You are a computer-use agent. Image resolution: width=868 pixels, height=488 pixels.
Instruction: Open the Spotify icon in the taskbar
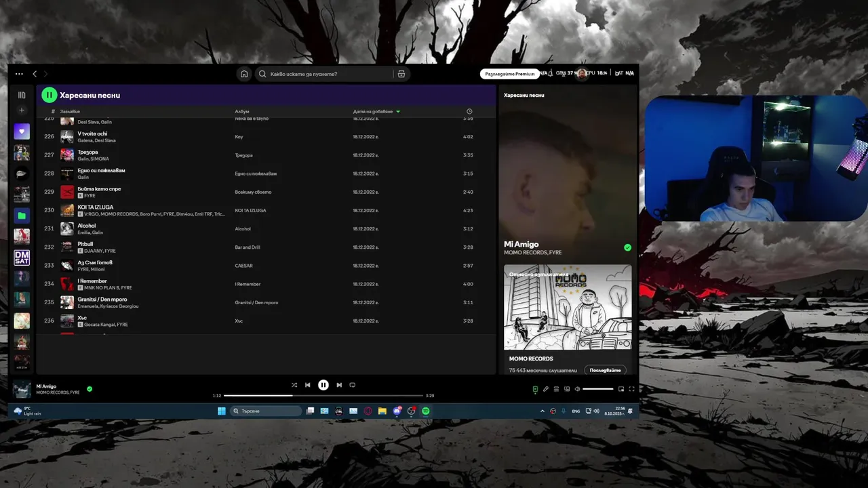(x=426, y=411)
